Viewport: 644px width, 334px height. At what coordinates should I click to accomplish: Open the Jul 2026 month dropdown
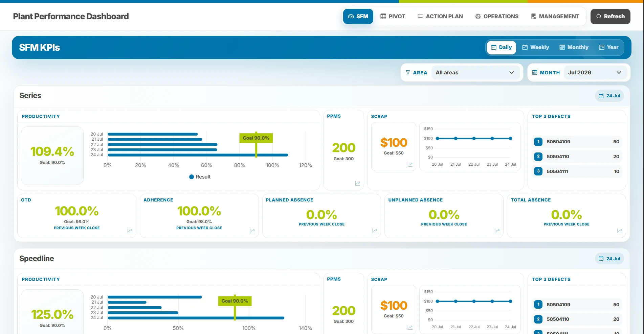(595, 72)
